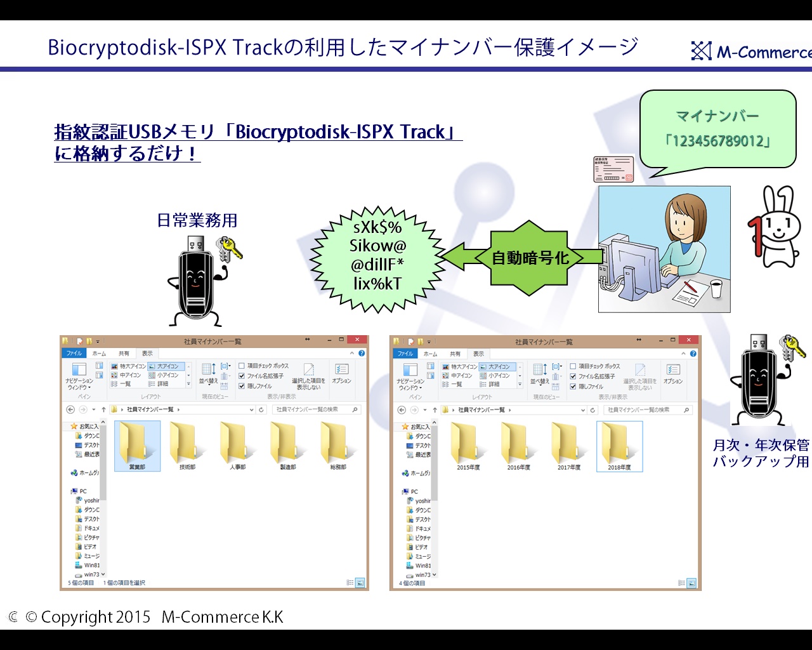Switch to ホーム tab in 2015年度 folder window

[x=430, y=354]
